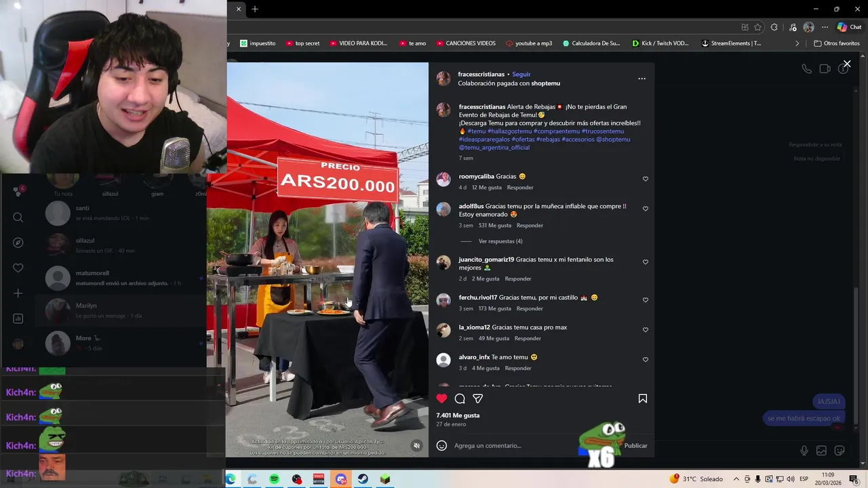Open the 31°C Soleado weather widget
The image size is (868, 488).
[x=696, y=479]
